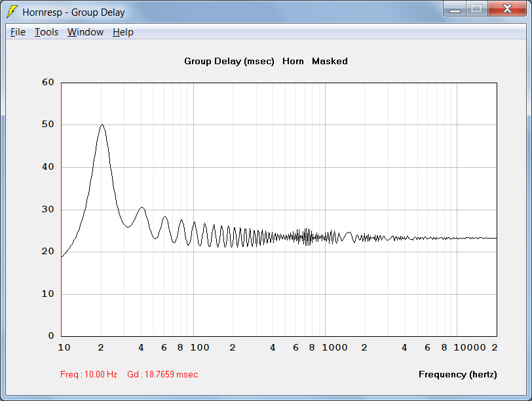
Task: Click the Hornresp lightning icon in title bar
Action: point(12,12)
